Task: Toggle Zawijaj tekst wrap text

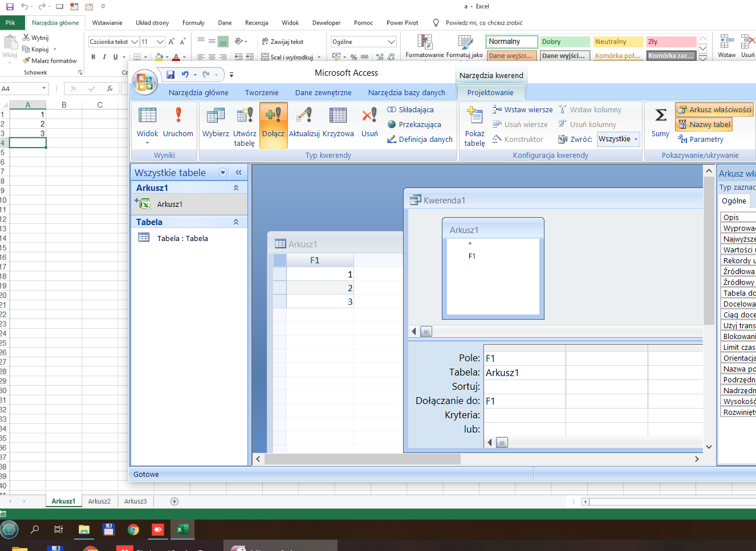Action: (x=283, y=42)
